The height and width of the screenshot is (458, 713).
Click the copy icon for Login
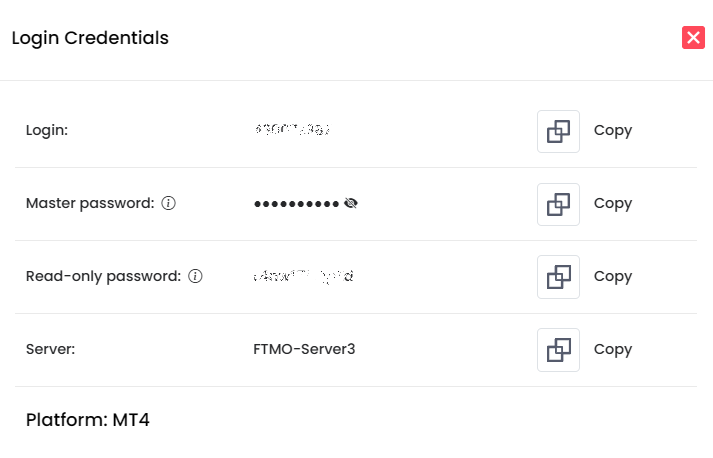[x=558, y=131]
